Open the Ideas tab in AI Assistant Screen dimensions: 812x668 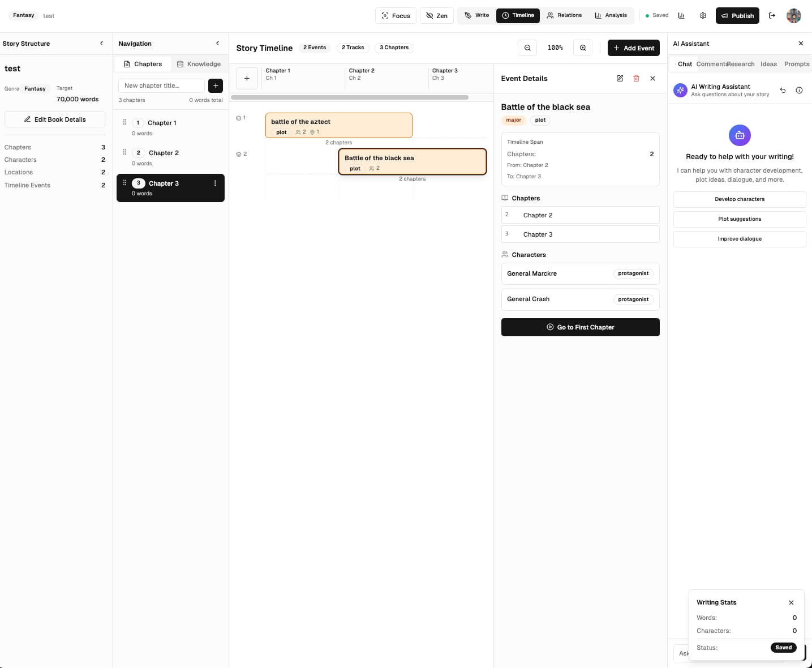(x=768, y=64)
